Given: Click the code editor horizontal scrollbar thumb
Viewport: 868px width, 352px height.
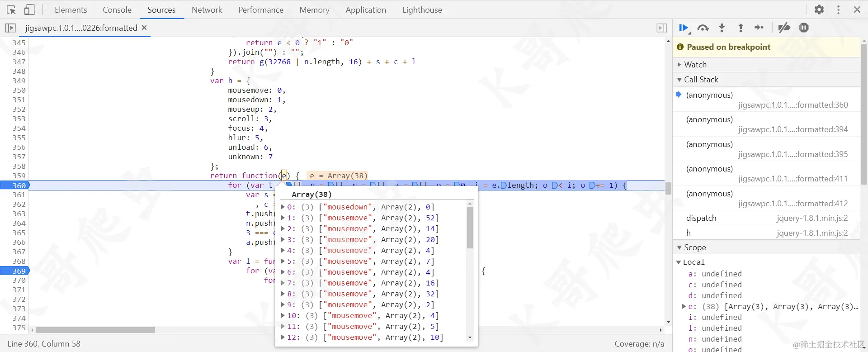Looking at the screenshot, I should [96, 330].
